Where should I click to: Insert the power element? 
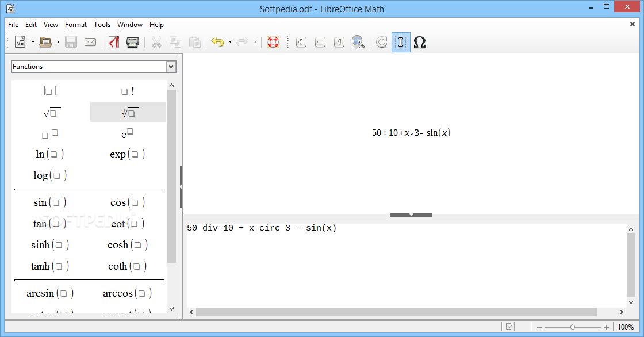(x=50, y=134)
